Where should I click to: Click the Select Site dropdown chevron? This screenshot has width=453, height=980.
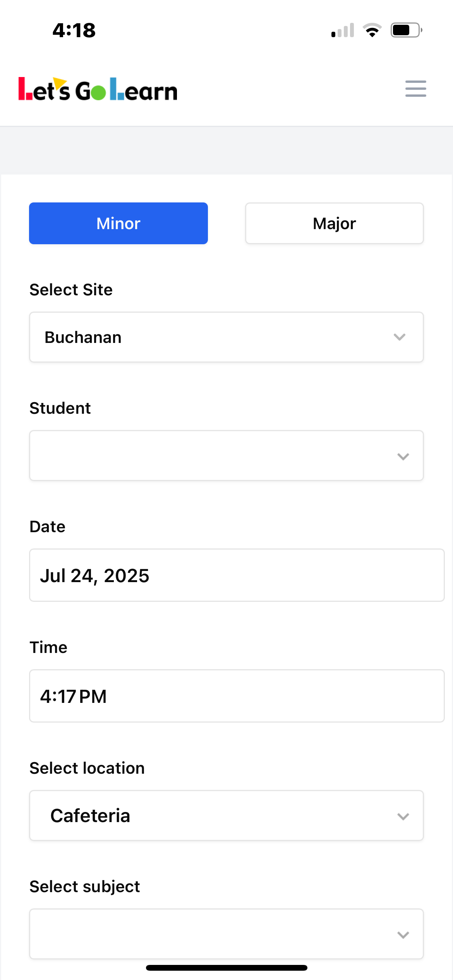point(399,337)
